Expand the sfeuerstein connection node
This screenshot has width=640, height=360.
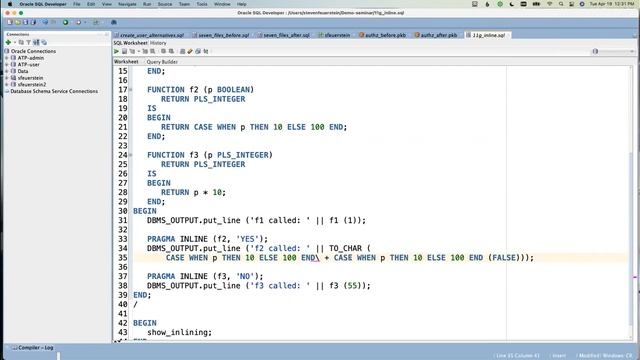(x=7, y=78)
